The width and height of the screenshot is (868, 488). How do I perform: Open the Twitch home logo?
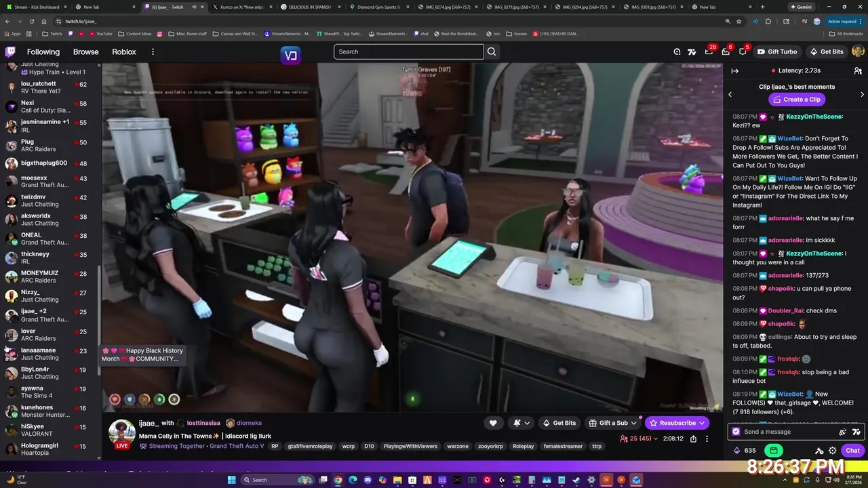(x=10, y=52)
